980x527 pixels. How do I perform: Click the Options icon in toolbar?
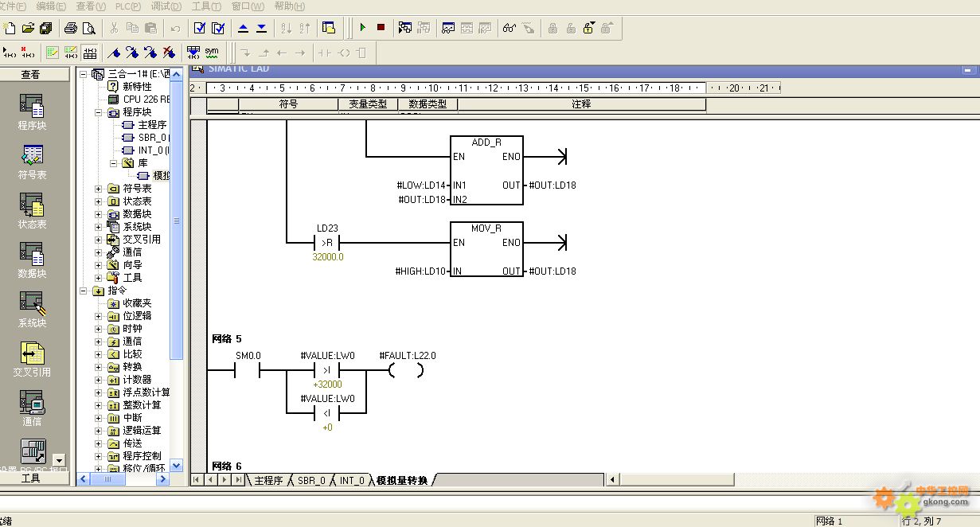point(329,28)
